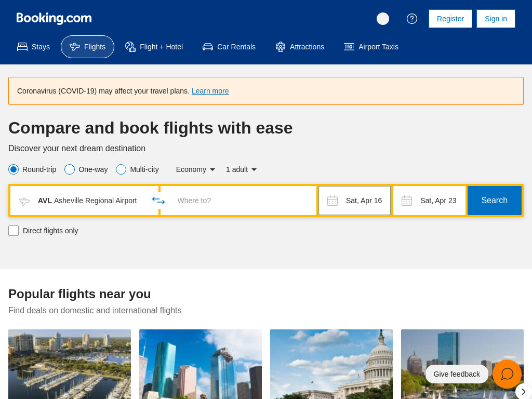Click the AVL Asheville Regional Airport origin field
Viewport: 532px width, 399px height.
pos(85,201)
